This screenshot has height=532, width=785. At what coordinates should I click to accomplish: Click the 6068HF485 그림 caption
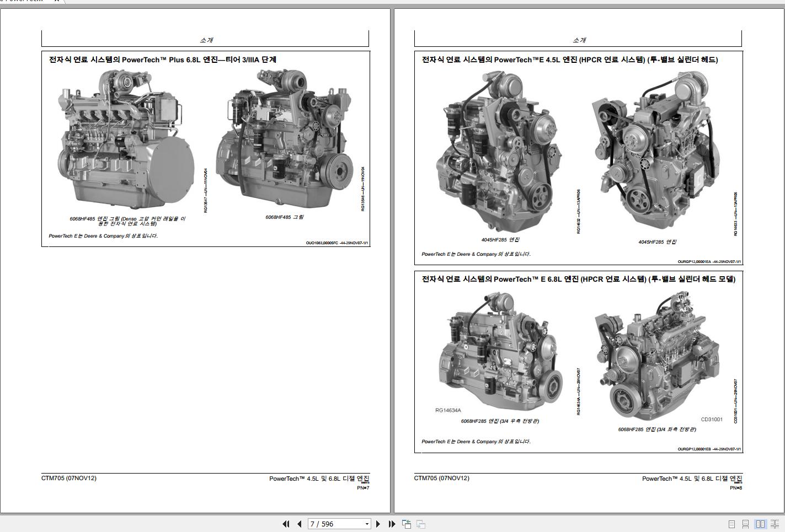[285, 217]
